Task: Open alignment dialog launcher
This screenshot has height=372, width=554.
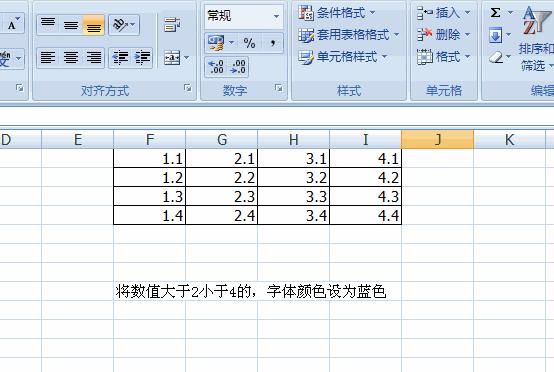Action: pyautogui.click(x=188, y=88)
